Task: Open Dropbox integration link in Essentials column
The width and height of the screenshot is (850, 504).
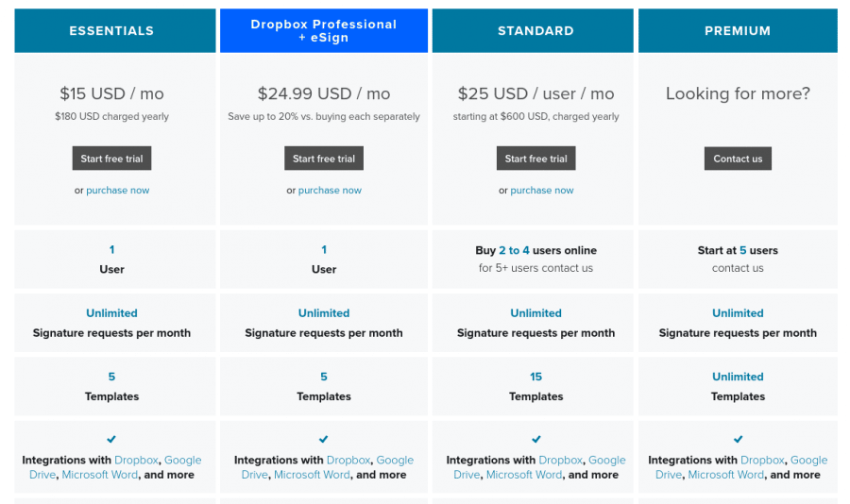Action: [136, 460]
